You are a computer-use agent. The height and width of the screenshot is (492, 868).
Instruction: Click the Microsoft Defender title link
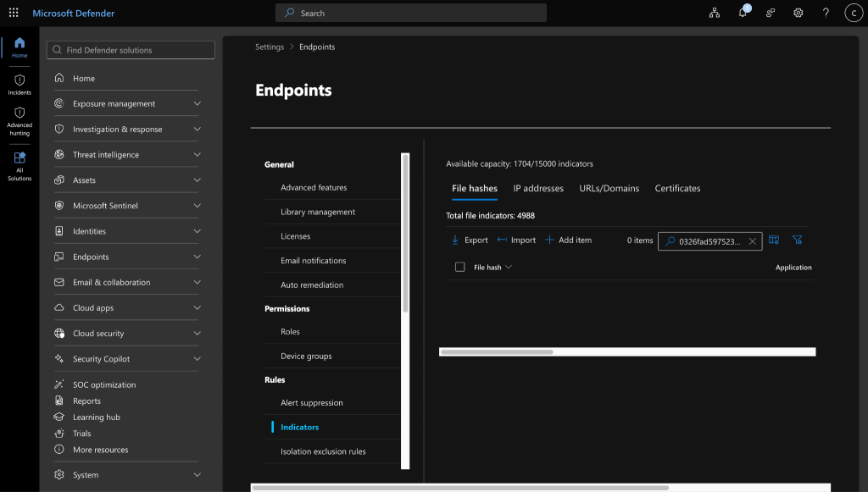tap(74, 14)
